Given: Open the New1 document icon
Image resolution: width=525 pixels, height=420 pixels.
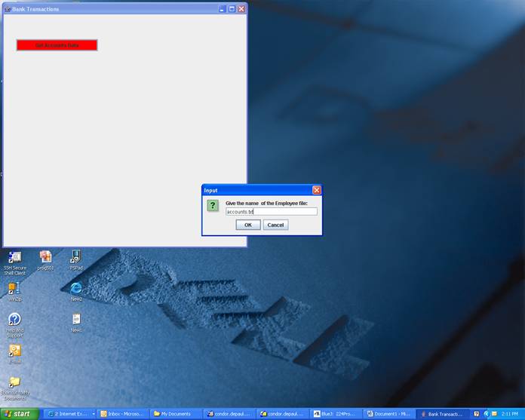Looking at the screenshot, I should click(76, 319).
